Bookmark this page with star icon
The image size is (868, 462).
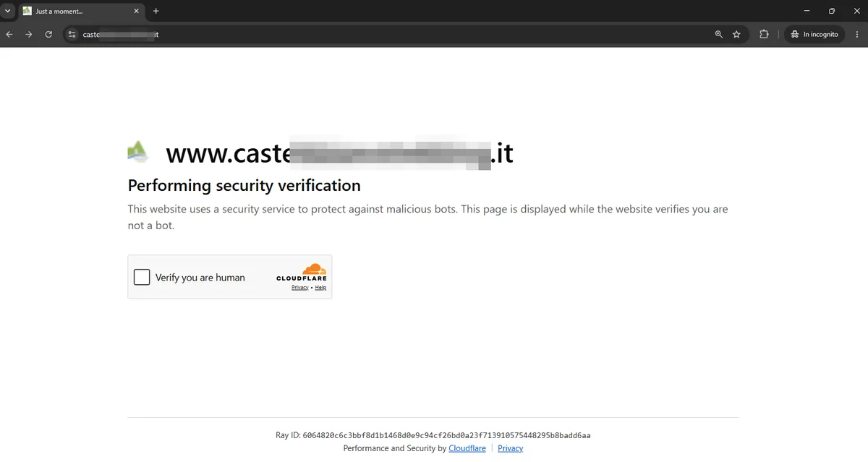point(736,34)
